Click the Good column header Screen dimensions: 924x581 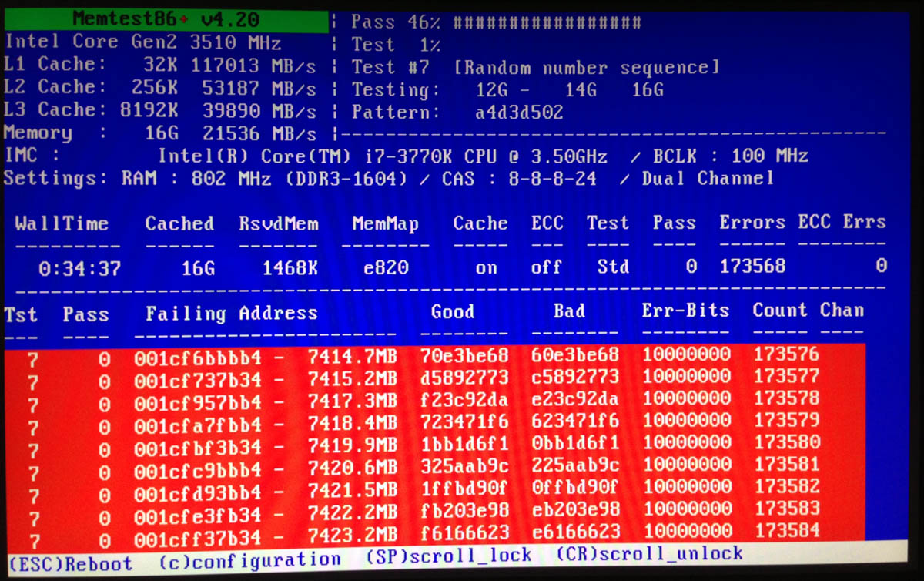[x=453, y=312]
